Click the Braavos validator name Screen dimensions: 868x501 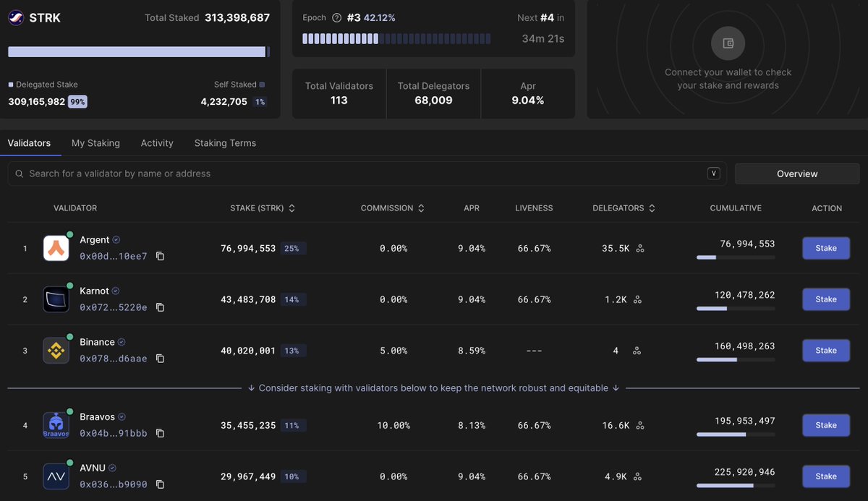point(97,417)
